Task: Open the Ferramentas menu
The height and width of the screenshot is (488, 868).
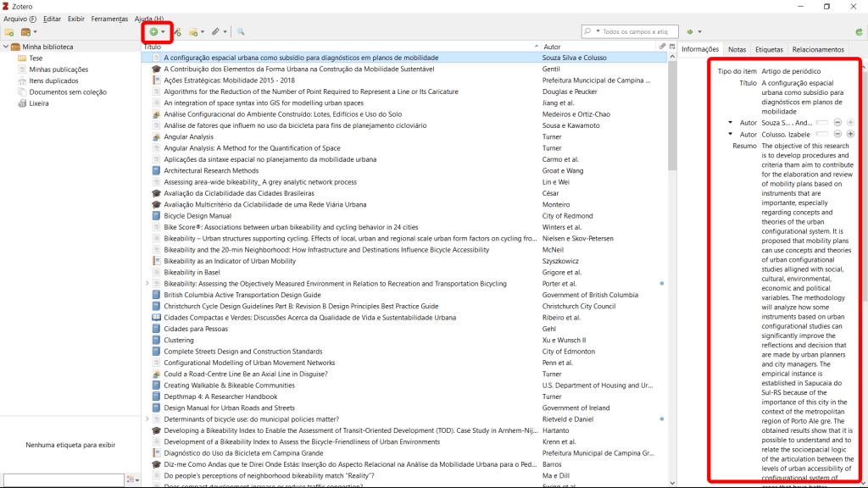Action: tap(109, 19)
